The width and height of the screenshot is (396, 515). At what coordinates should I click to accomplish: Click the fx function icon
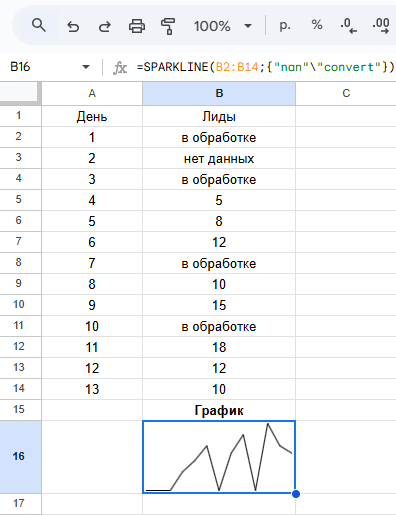[x=120, y=68]
